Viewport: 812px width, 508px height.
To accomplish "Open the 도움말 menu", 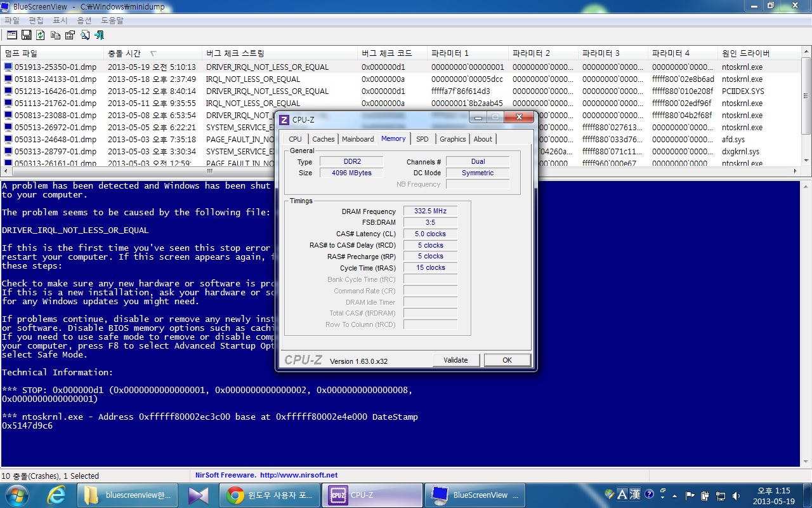I will pos(112,20).
